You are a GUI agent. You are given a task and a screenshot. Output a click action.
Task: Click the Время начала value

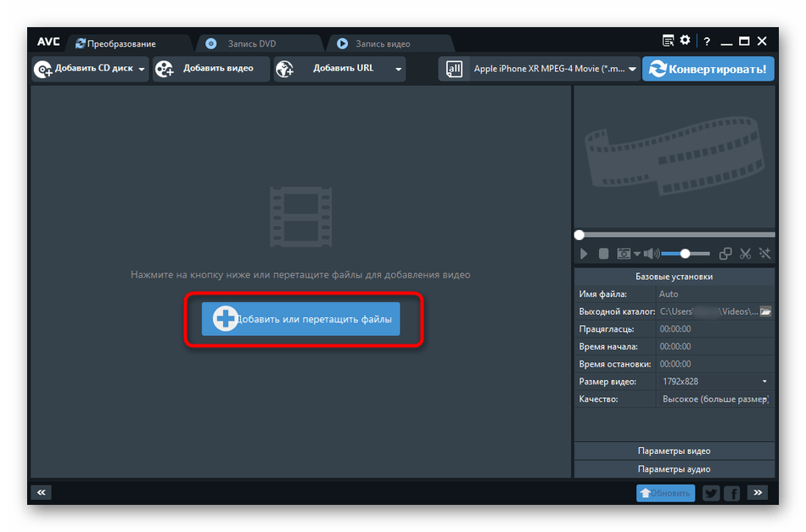tap(715, 346)
